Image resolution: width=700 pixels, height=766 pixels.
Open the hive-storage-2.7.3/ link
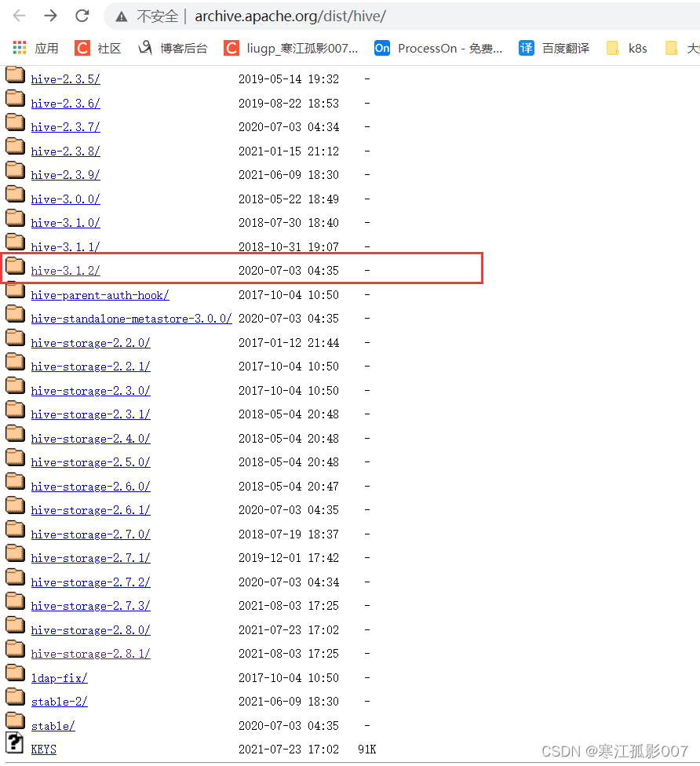coord(91,606)
